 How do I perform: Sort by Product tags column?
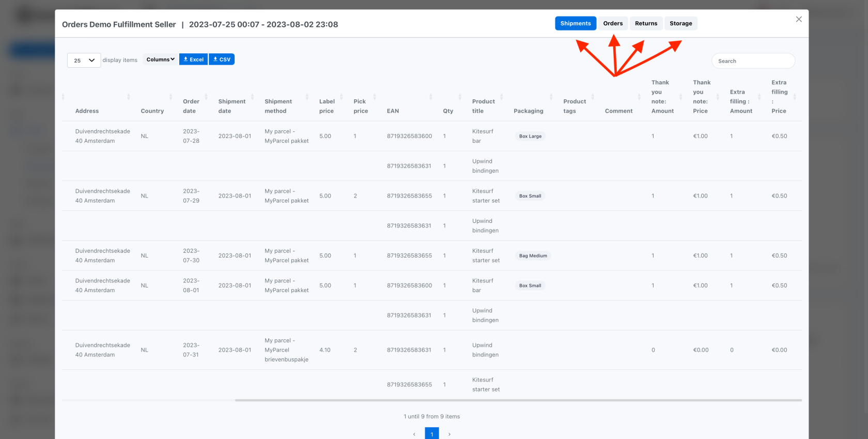click(x=575, y=106)
